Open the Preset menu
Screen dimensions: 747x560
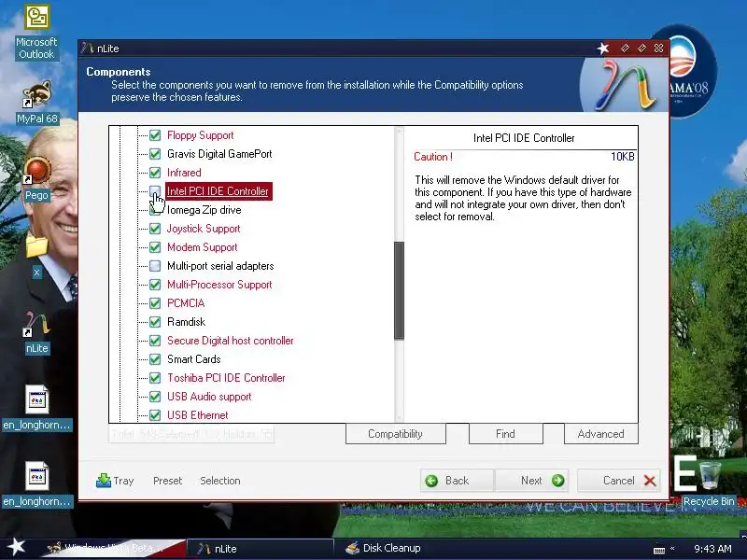coord(168,481)
